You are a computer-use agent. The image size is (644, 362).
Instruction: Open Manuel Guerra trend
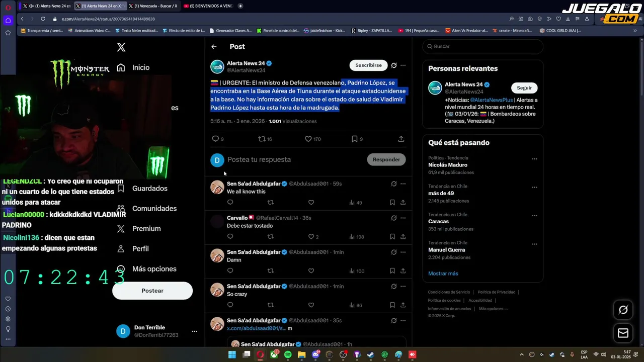point(447,250)
